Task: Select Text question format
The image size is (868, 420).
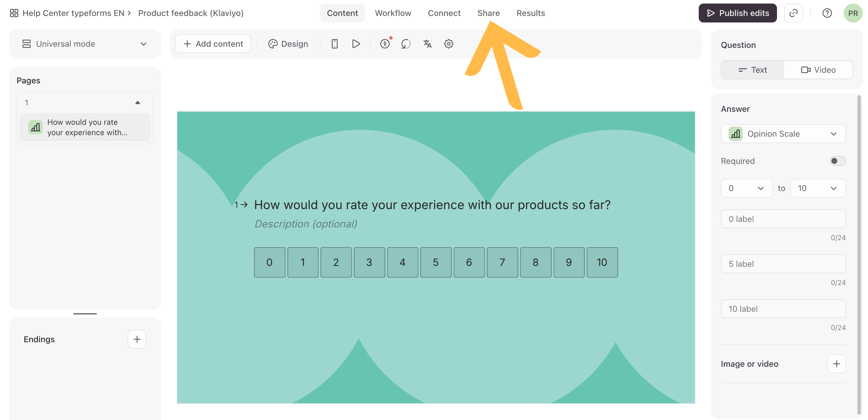Action: pyautogui.click(x=752, y=70)
